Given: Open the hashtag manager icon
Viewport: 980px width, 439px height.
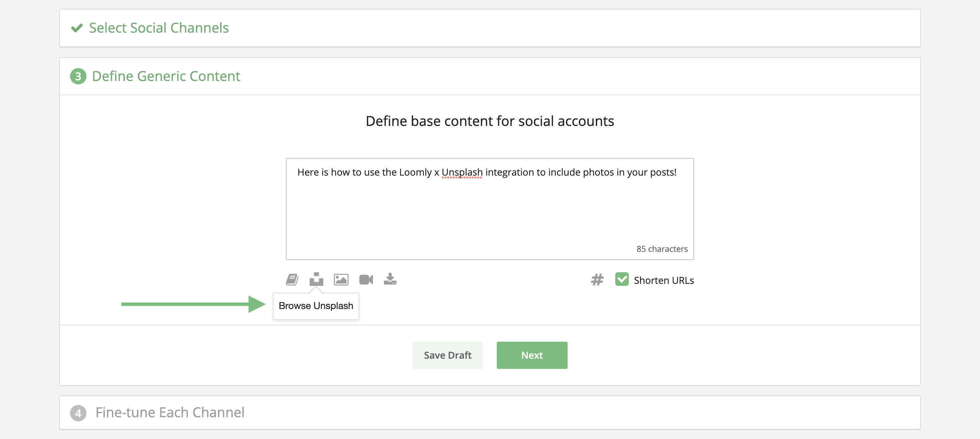Looking at the screenshot, I should [597, 280].
